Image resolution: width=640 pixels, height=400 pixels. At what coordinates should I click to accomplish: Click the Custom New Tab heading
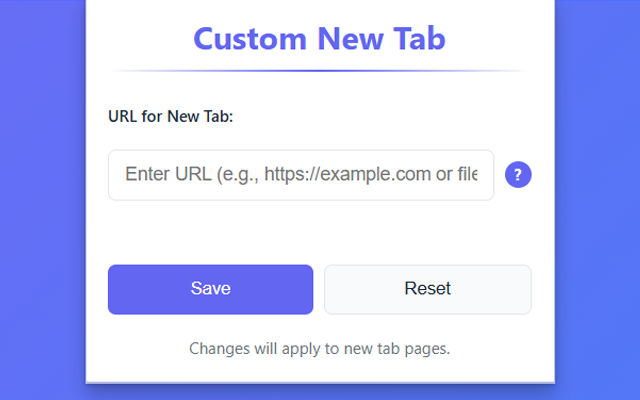pyautogui.click(x=319, y=39)
